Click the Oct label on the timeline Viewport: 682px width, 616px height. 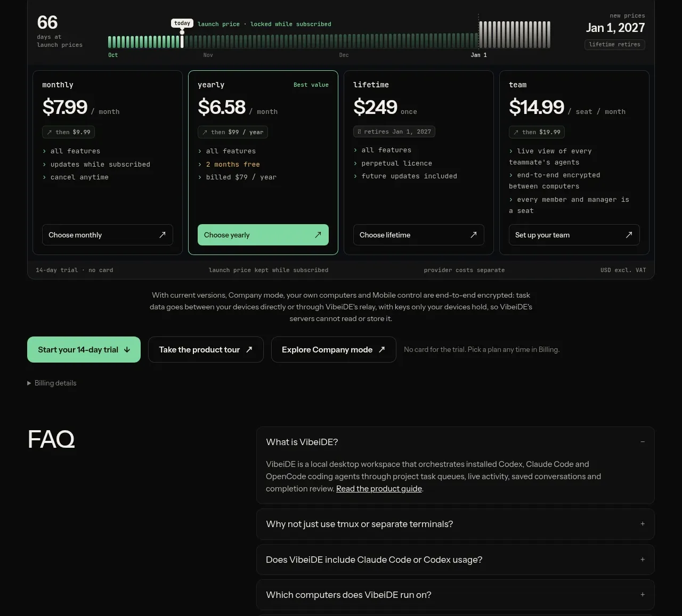tap(113, 55)
